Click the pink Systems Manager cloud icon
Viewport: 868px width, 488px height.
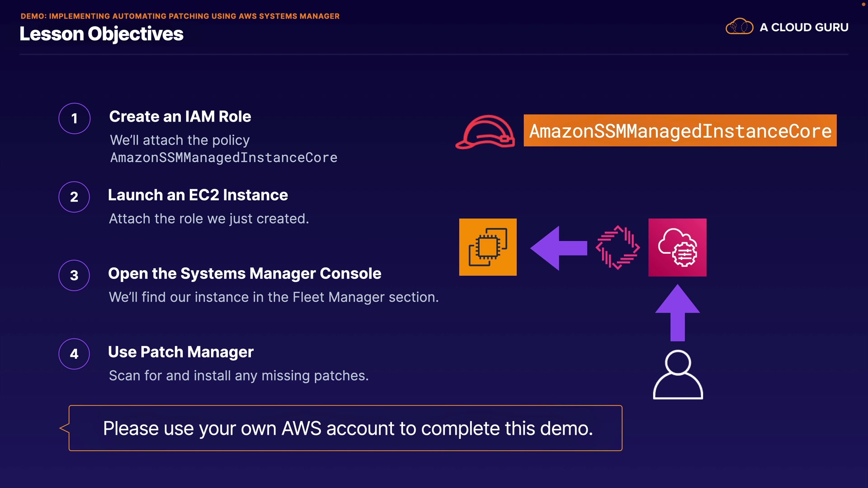tap(677, 247)
